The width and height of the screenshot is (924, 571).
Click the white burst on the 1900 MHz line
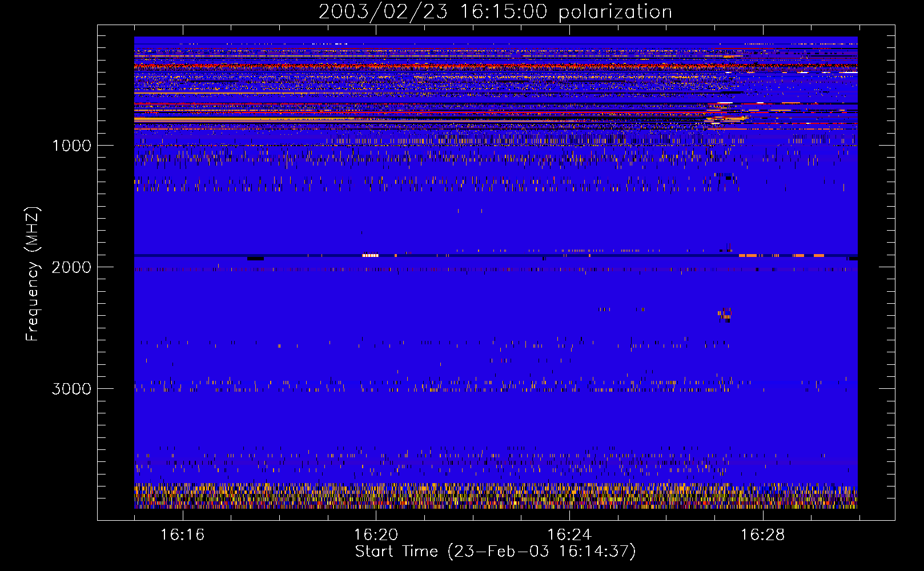[371, 255]
